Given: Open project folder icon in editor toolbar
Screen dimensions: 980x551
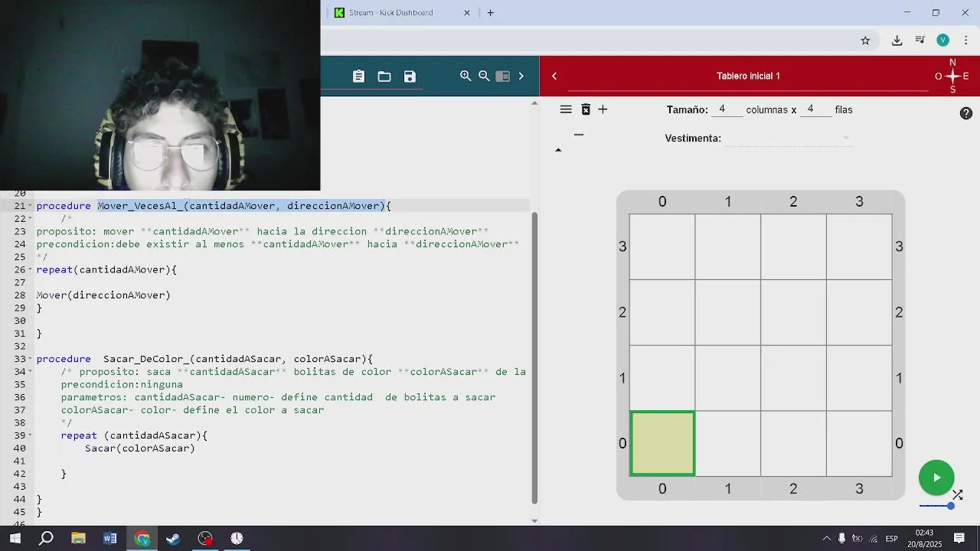Looking at the screenshot, I should (x=384, y=77).
